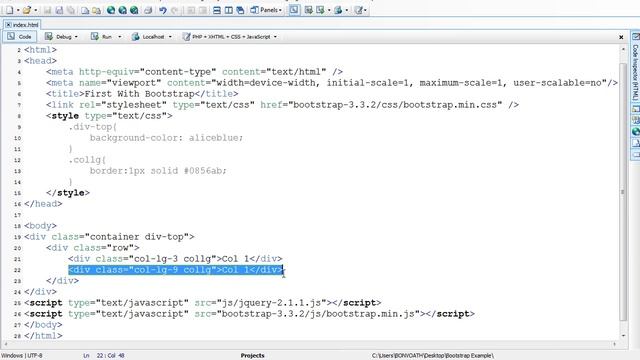Open the New file dropdown arrow
The image size is (640, 360).
pyautogui.click(x=18, y=10)
